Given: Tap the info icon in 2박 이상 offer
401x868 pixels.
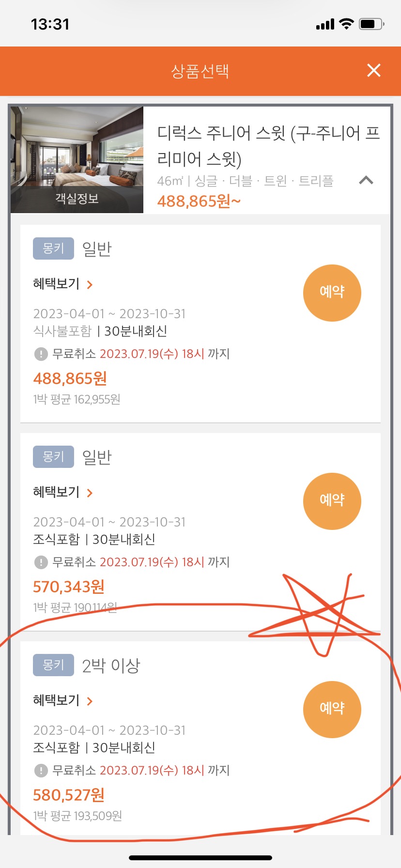Looking at the screenshot, I should [41, 771].
